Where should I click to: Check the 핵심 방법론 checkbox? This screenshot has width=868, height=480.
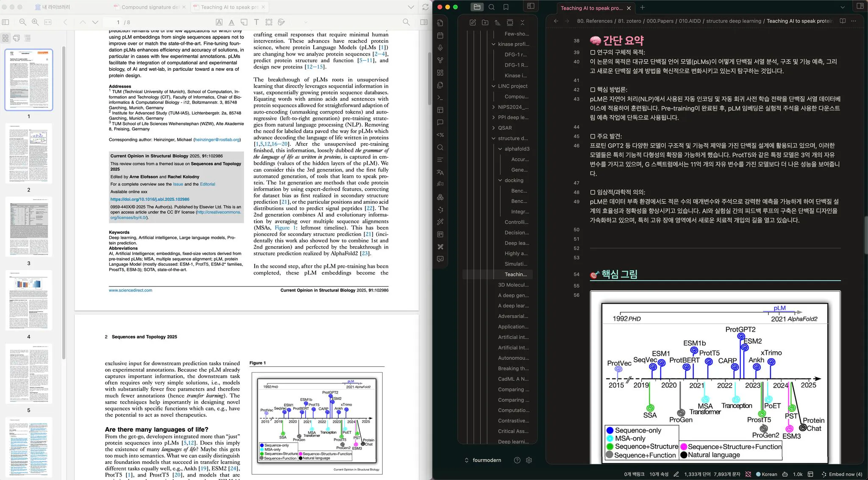tap(593, 90)
